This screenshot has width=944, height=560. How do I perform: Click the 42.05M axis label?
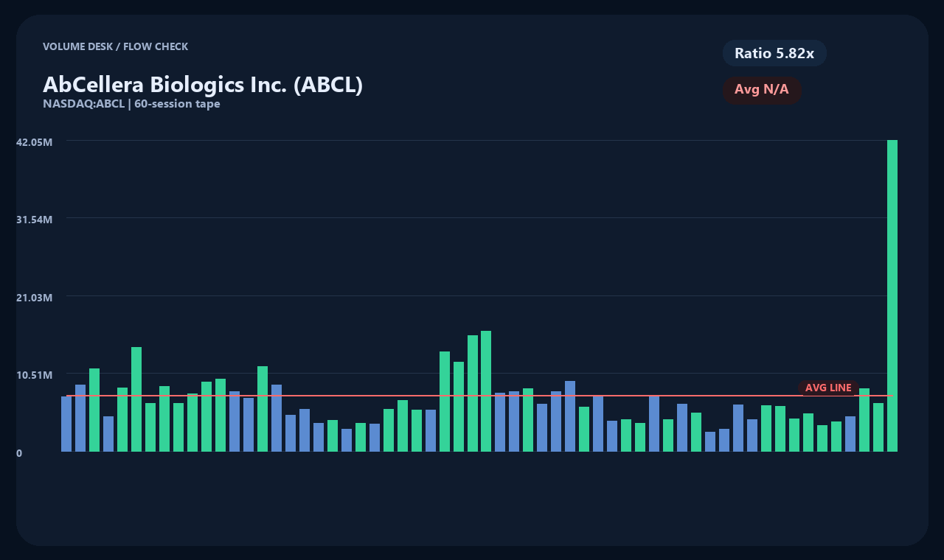pos(34,141)
